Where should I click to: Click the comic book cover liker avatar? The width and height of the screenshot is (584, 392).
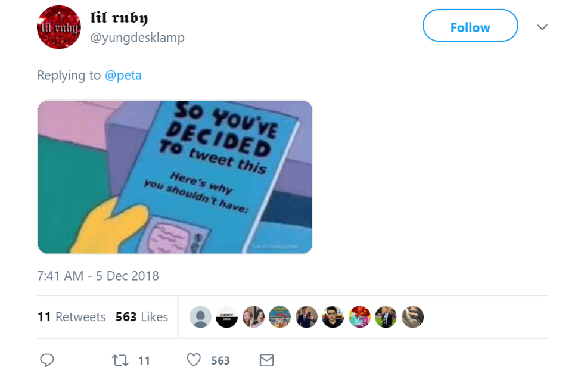click(280, 317)
